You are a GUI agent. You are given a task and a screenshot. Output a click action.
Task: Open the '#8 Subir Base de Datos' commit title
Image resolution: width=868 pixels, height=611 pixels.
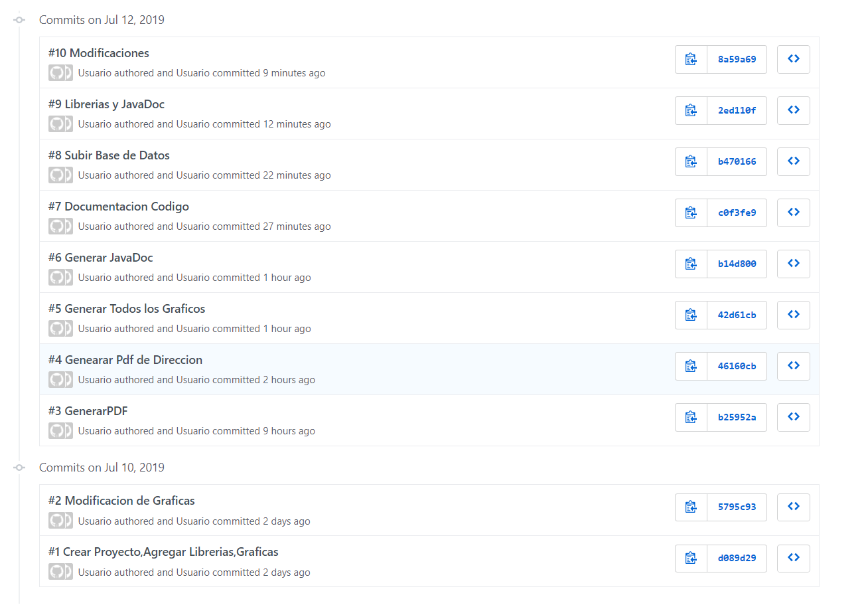click(109, 155)
